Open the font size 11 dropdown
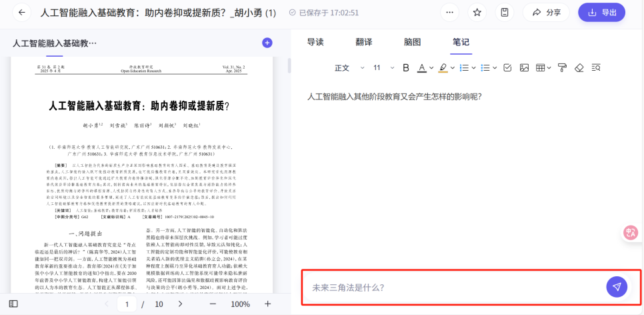This screenshot has height=315, width=644. [x=383, y=68]
